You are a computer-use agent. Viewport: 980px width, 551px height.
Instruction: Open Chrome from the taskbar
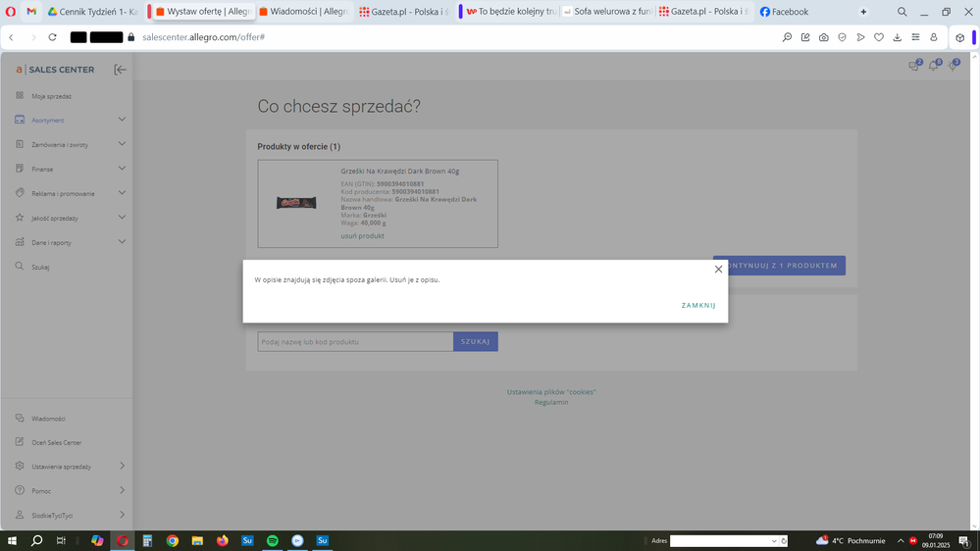click(173, 541)
